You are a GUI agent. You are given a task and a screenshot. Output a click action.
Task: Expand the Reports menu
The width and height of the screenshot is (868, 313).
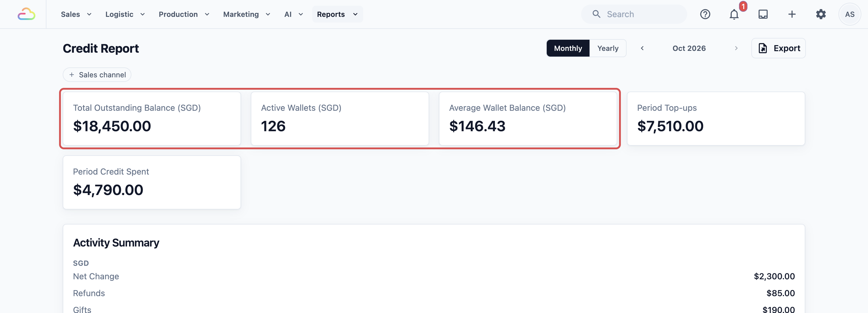pyautogui.click(x=337, y=14)
